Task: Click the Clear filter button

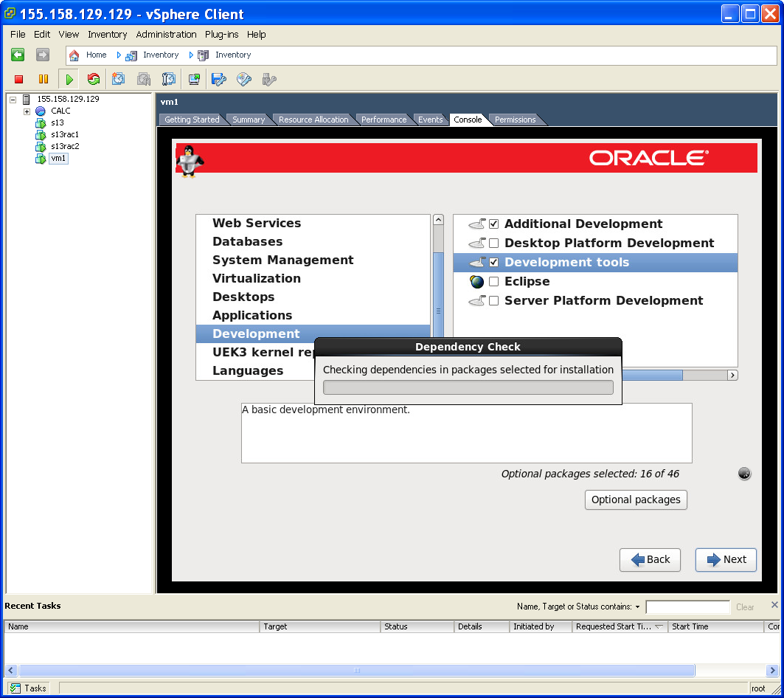Action: 745,607
